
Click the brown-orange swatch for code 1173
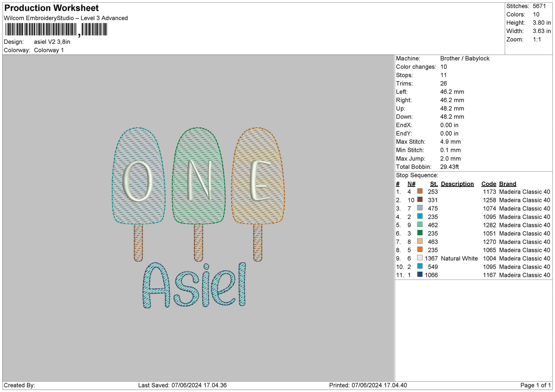[x=420, y=191]
